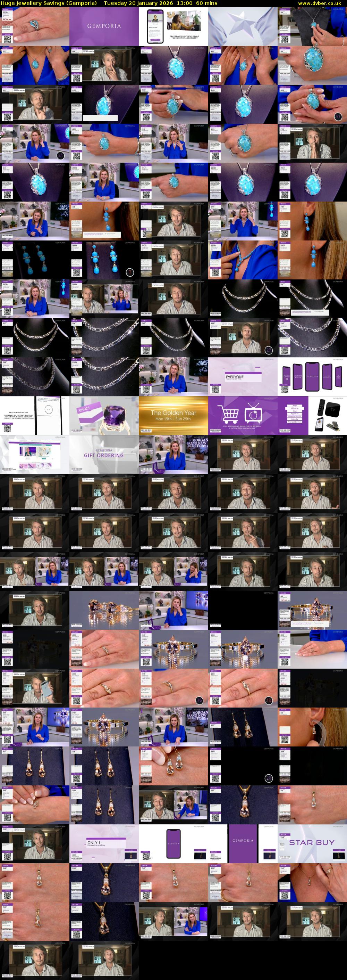Open the www.dvber.co.uk link
Screen dimensions: 347x980
click(322, 3)
